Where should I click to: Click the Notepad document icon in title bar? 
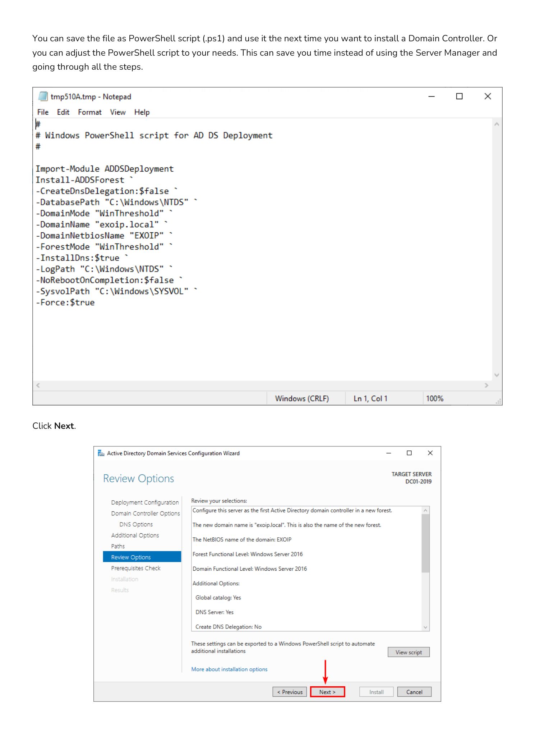pos(43,96)
